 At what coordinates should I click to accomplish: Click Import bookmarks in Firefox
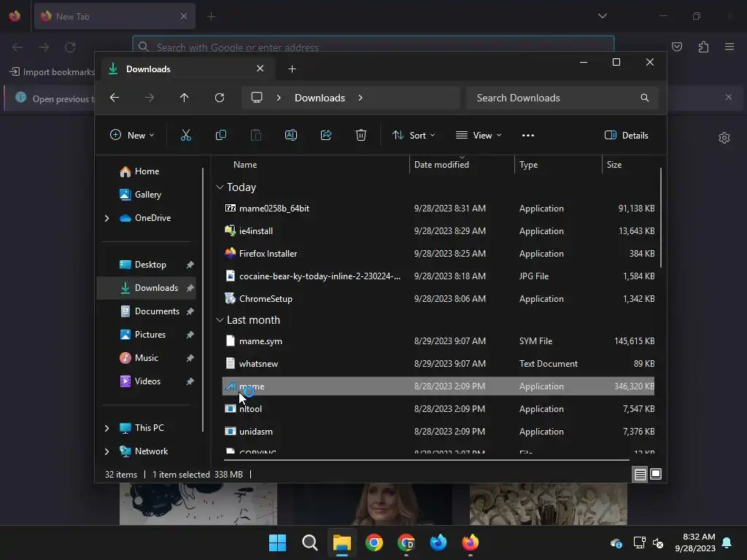point(53,72)
